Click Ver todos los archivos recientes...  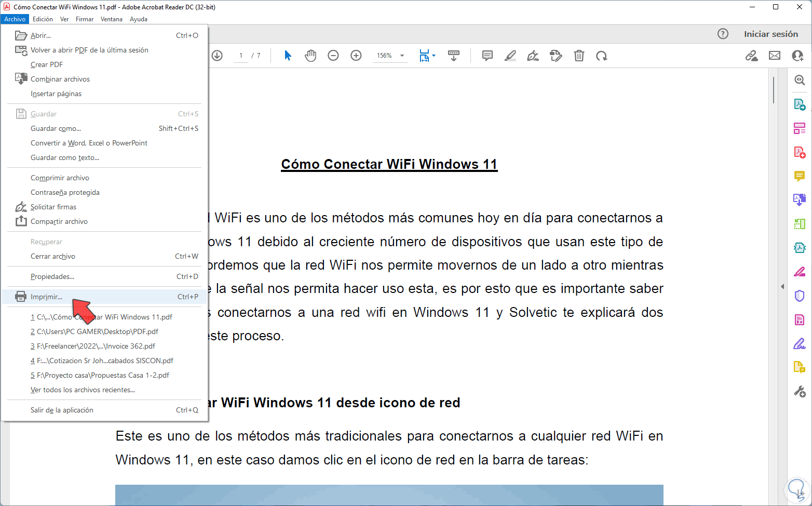(104, 390)
